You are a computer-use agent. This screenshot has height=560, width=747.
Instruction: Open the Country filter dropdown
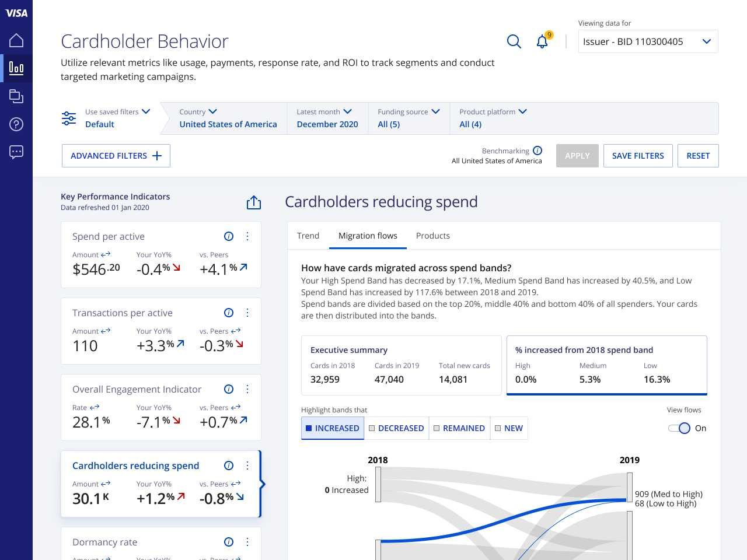pos(198,111)
